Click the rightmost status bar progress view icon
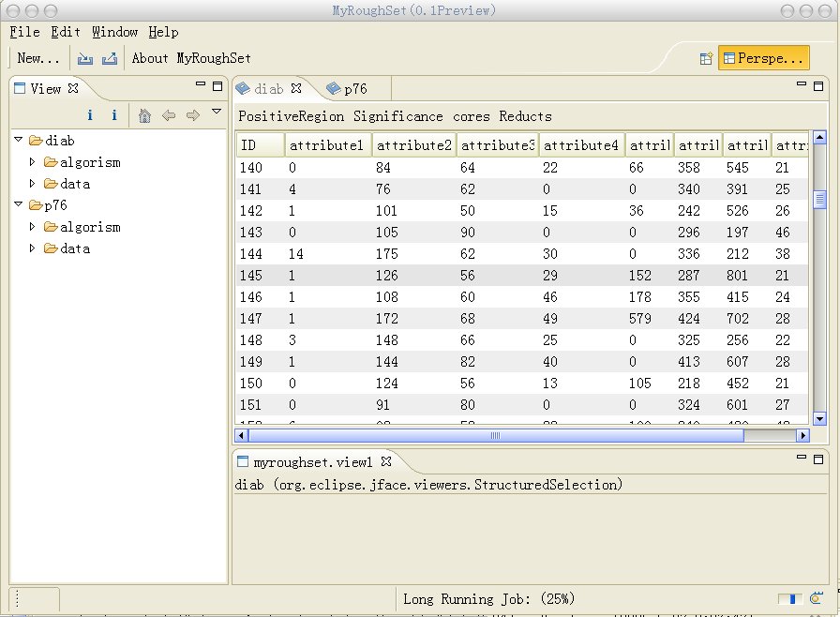Image resolution: width=840 pixels, height=617 pixels. [x=817, y=597]
